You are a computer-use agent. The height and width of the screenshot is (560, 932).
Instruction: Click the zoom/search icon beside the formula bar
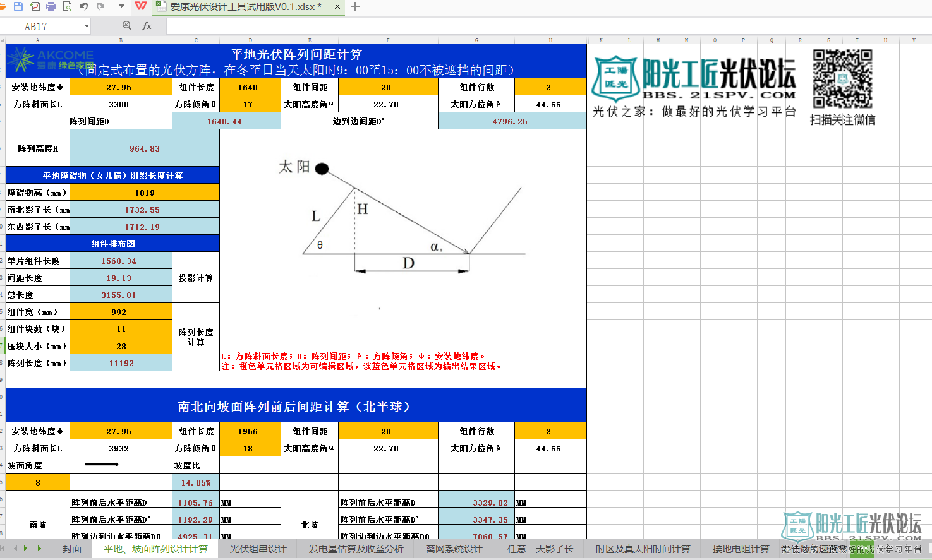(x=127, y=26)
